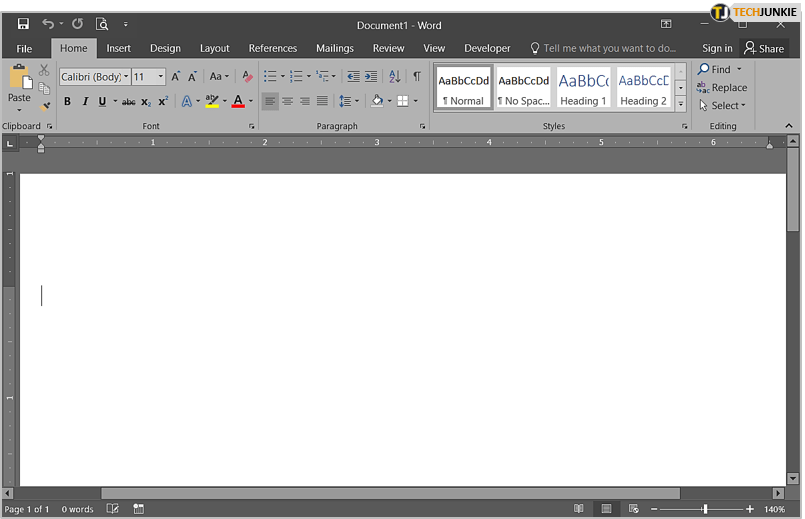Viewport: 805px width, 519px height.
Task: Open the Calibri font name dropdown
Action: point(126,77)
